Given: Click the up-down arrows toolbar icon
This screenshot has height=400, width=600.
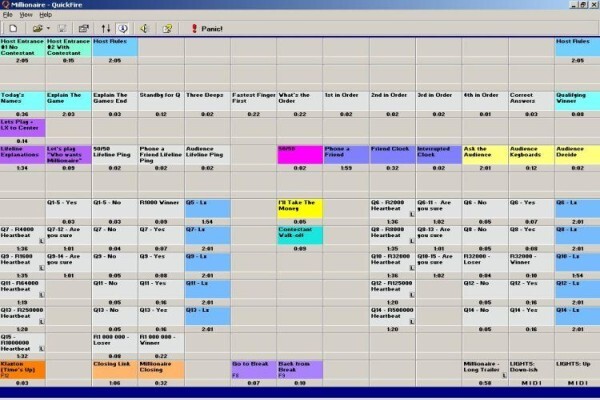Looking at the screenshot, I should tap(106, 29).
